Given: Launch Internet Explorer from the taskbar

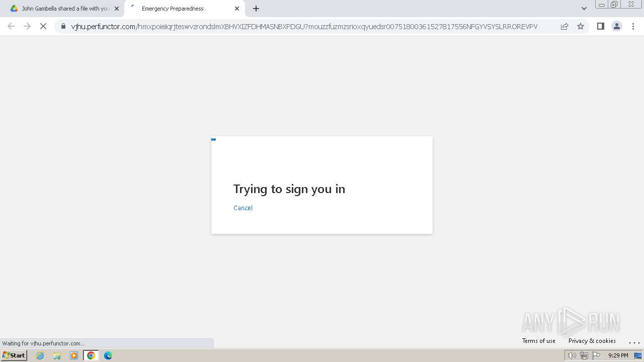Looking at the screenshot, I should [40, 355].
